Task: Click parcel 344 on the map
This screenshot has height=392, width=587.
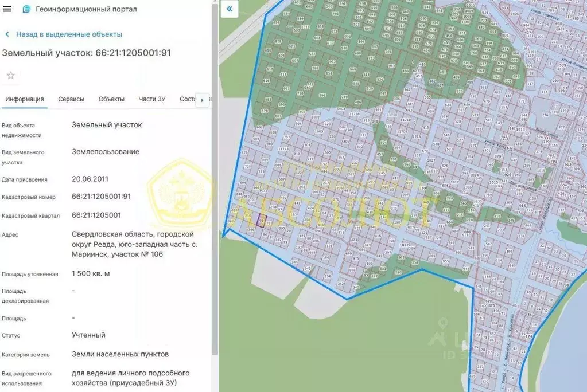Action: click(x=294, y=262)
